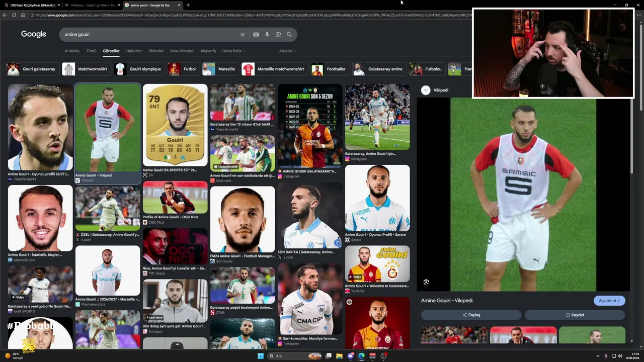Open the TRT Haber Nice transfer image
The height and width of the screenshot is (362, 644).
point(175,246)
